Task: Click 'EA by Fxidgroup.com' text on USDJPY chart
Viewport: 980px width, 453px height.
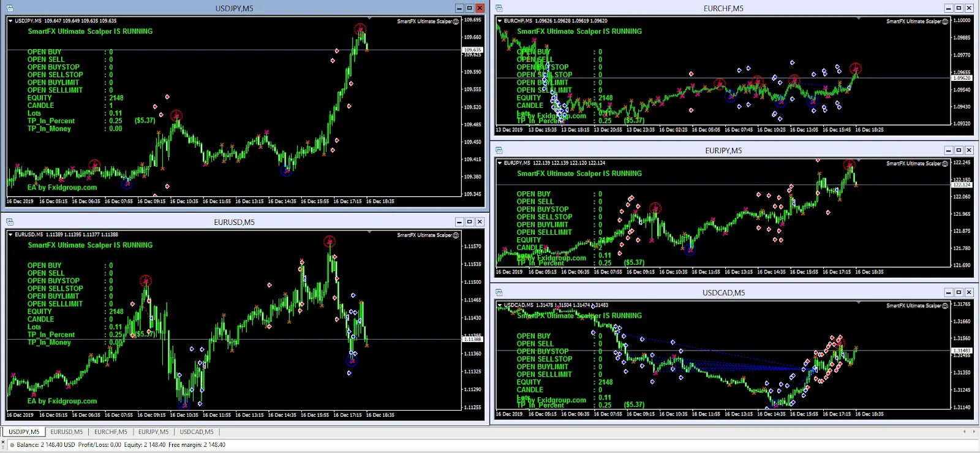Action: tap(62, 188)
